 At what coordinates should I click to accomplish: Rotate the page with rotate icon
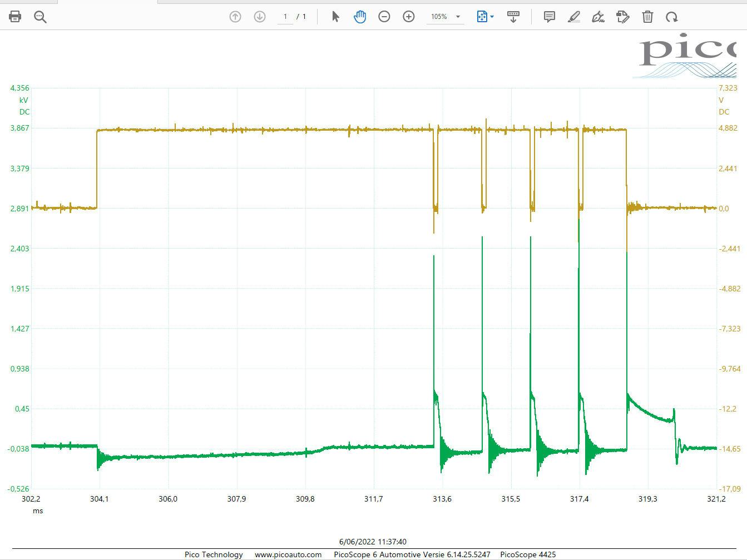click(x=672, y=17)
